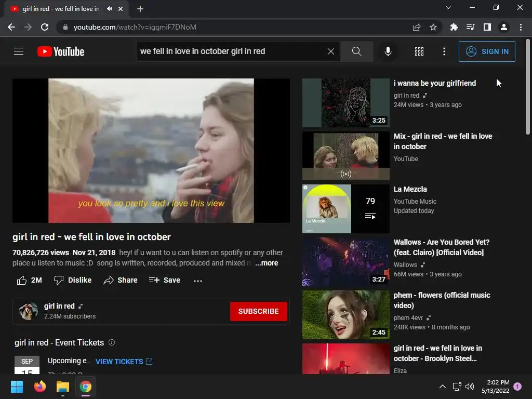Open the taskbar clock and date
Image resolution: width=532 pixels, height=399 pixels.
[496, 387]
